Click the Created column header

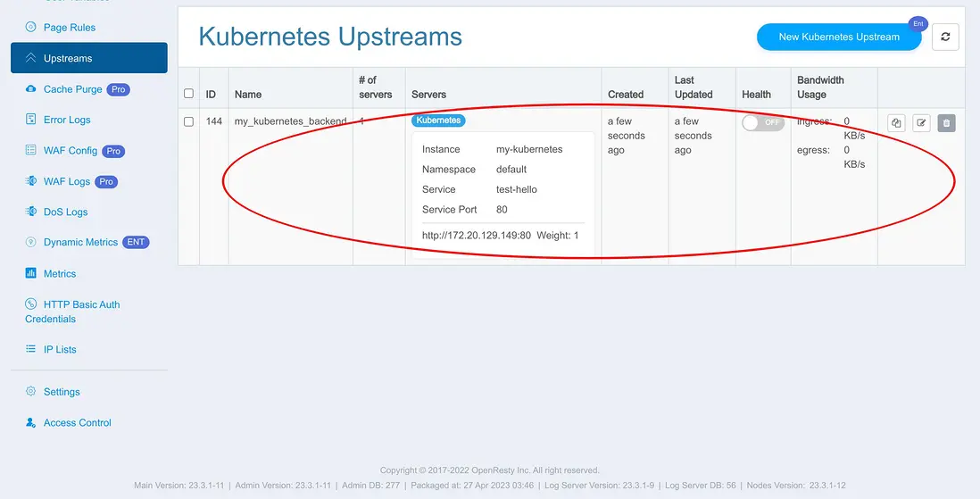626,95
